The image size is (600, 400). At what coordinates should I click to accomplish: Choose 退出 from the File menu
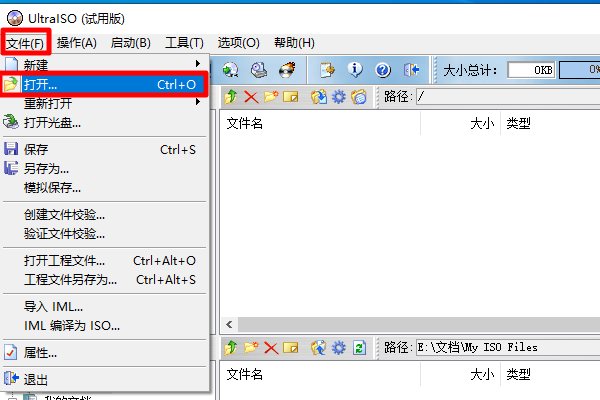click(x=104, y=380)
